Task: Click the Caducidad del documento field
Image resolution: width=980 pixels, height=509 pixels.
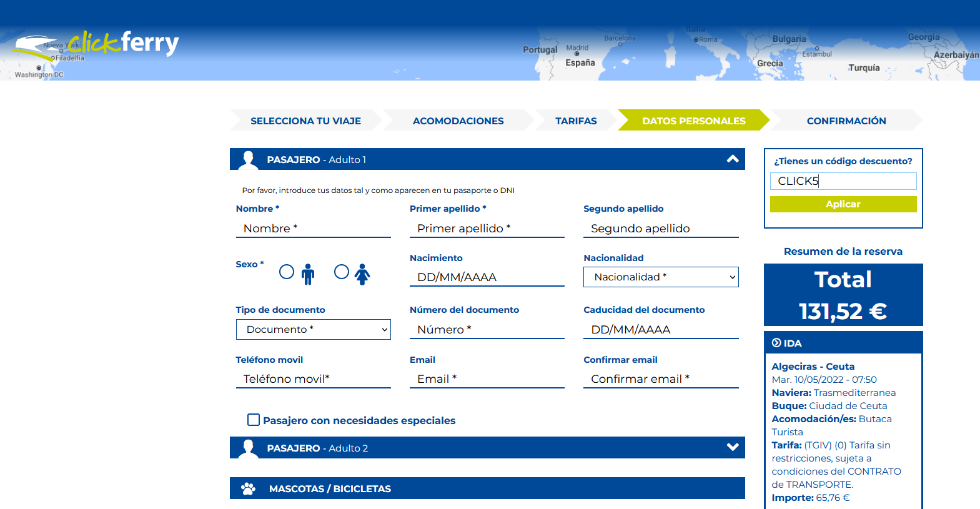Action: tap(661, 330)
